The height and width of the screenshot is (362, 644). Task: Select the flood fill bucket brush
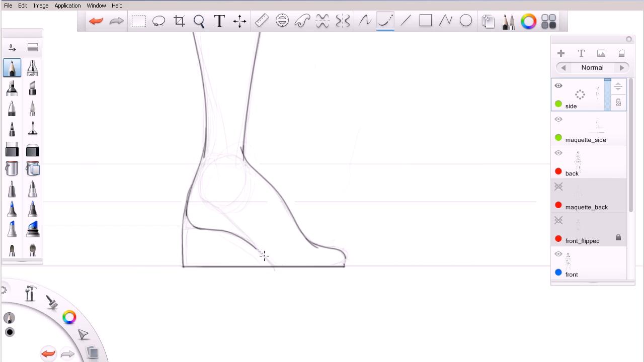pos(12,168)
